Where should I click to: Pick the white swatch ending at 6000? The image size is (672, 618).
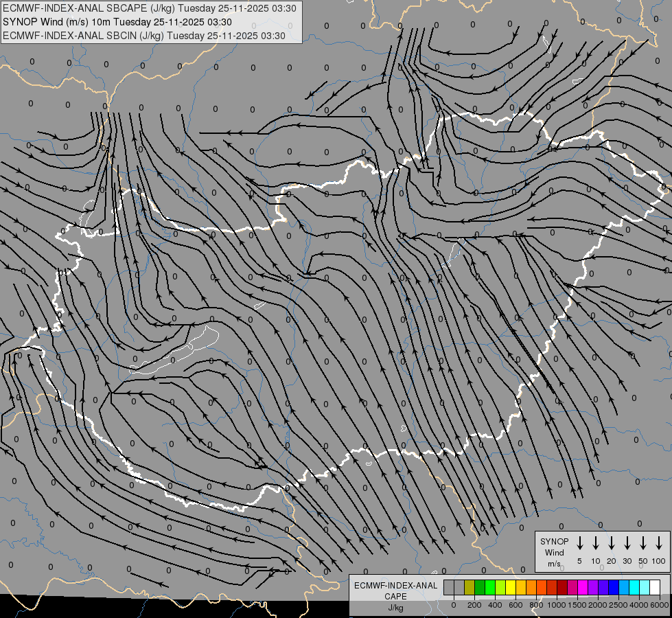tap(655, 587)
